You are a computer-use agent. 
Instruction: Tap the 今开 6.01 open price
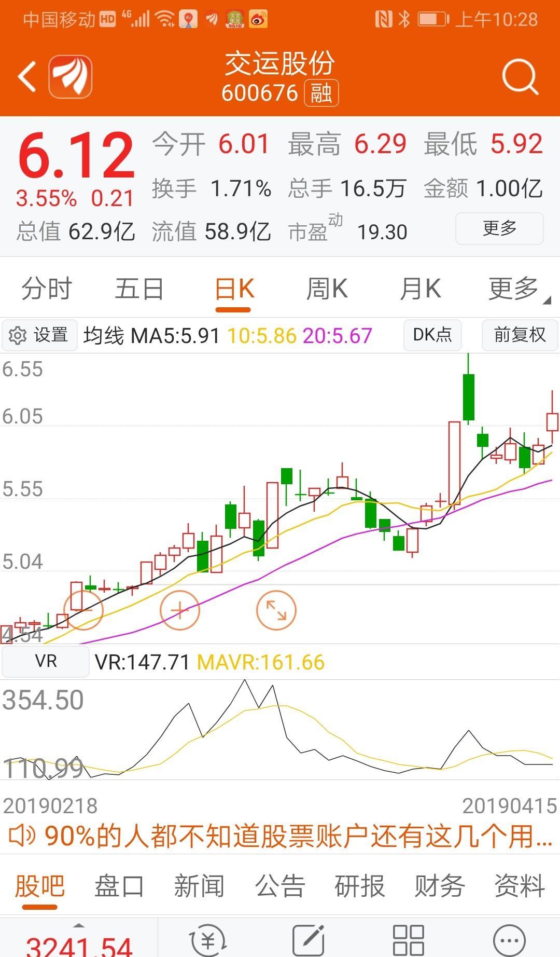(211, 144)
